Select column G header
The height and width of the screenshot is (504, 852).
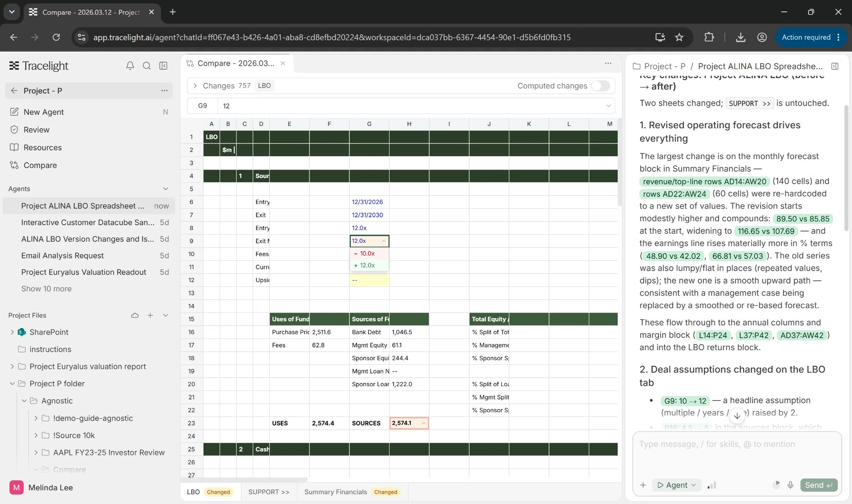369,124
